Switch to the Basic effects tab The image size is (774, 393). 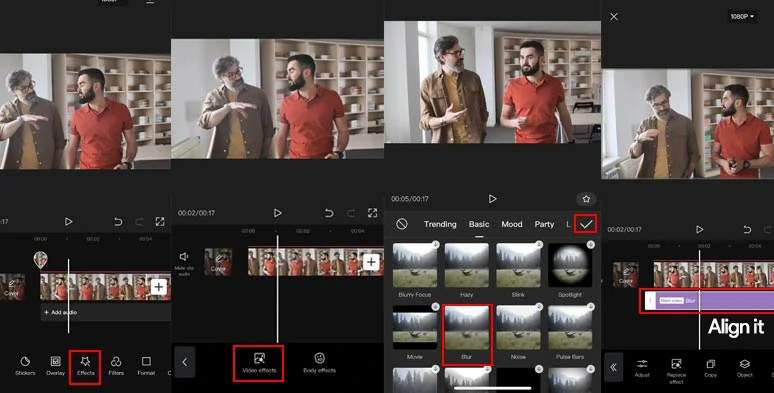tap(479, 224)
